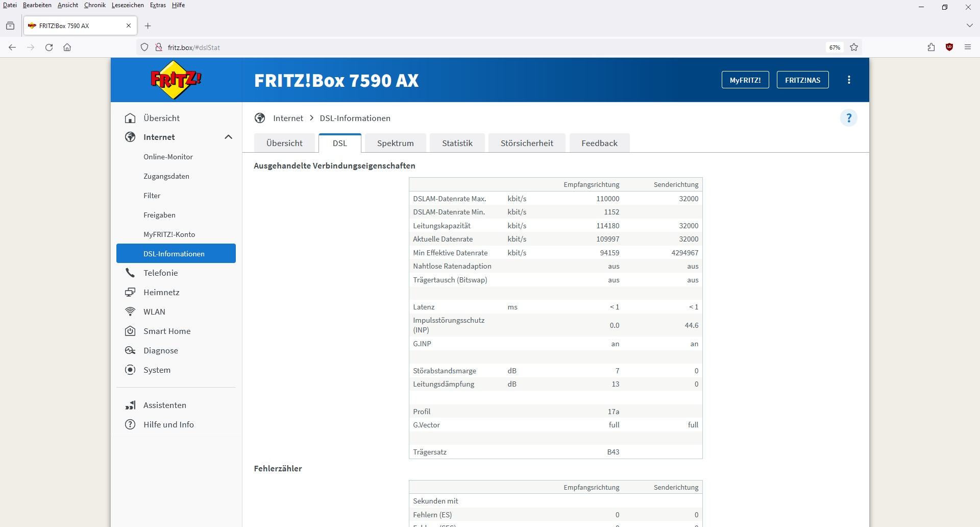
Task: Open the Lesezeichen menu
Action: [128, 5]
